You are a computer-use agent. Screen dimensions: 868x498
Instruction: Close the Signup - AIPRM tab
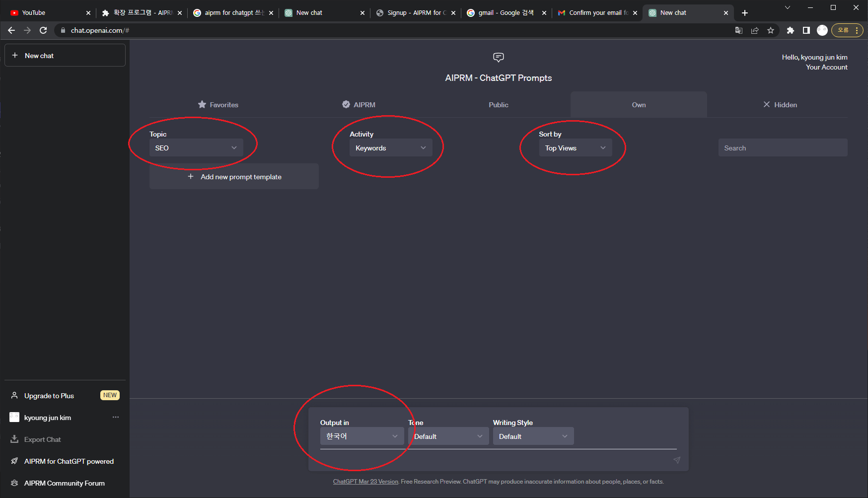pyautogui.click(x=453, y=13)
